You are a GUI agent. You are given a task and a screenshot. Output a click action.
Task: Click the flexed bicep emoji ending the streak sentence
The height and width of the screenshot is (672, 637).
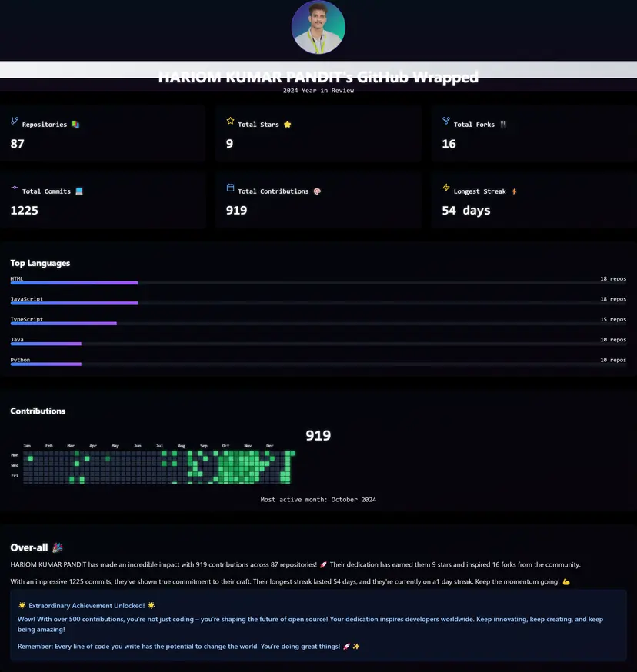565,582
